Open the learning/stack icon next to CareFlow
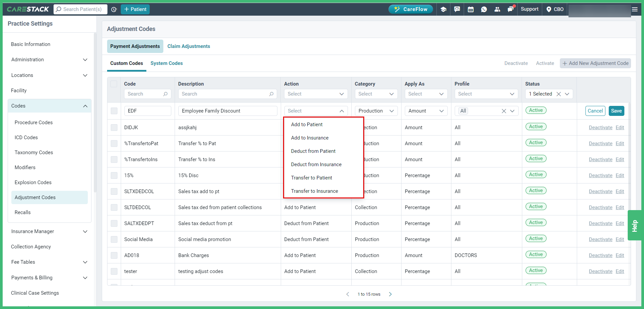The height and width of the screenshot is (309, 644). (443, 9)
